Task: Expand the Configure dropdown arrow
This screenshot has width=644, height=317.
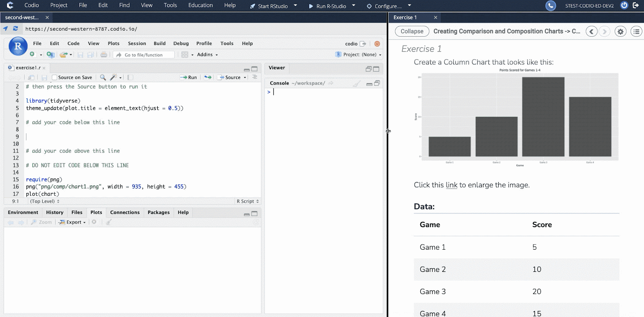Action: pos(409,5)
